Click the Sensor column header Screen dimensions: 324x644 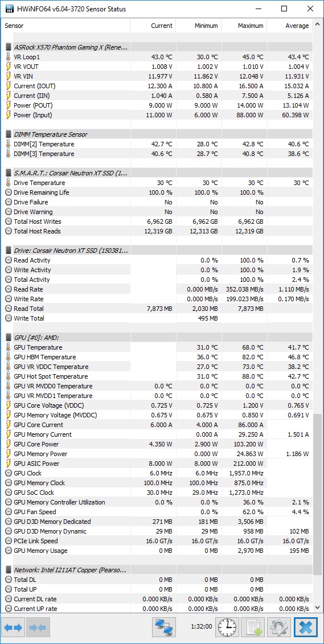click(65, 26)
